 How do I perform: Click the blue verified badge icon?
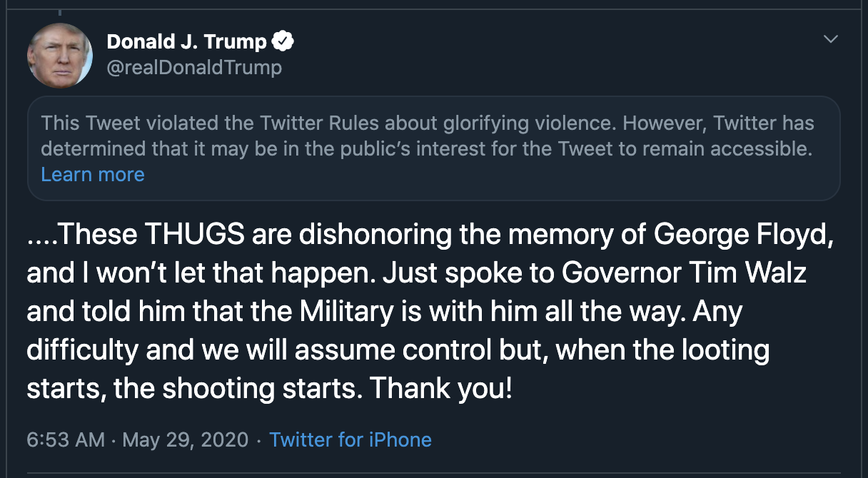(x=283, y=42)
